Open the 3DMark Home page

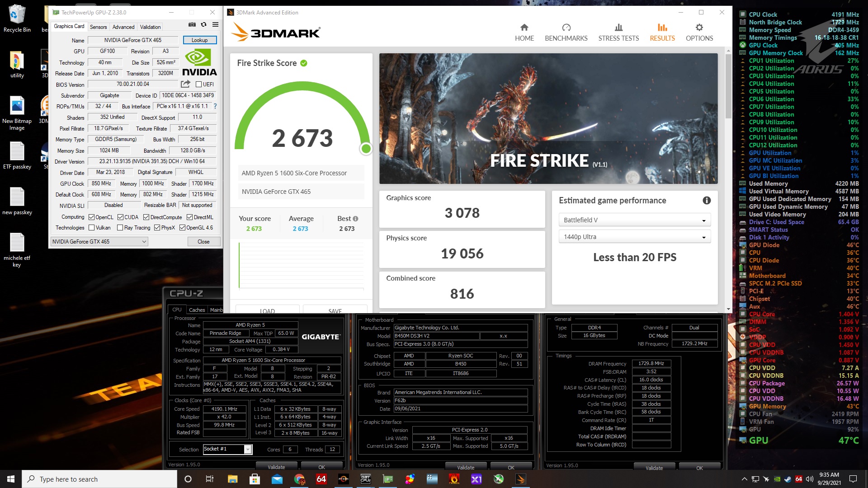click(524, 33)
